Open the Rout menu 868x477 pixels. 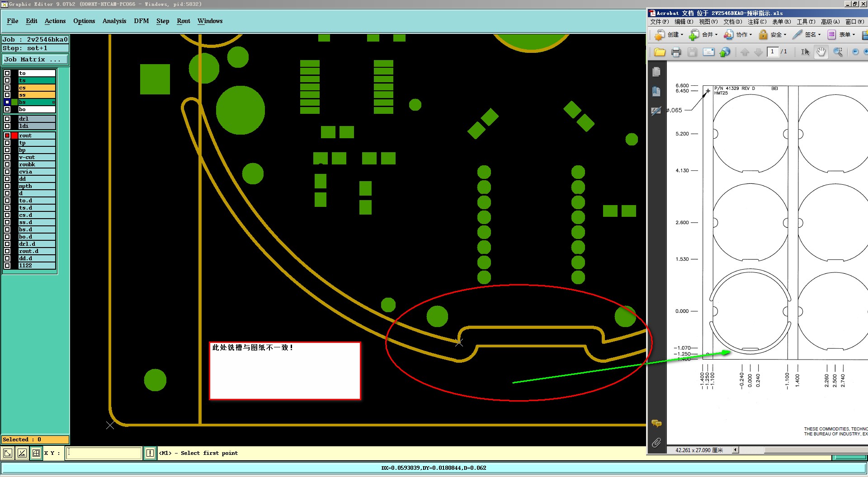tap(184, 21)
